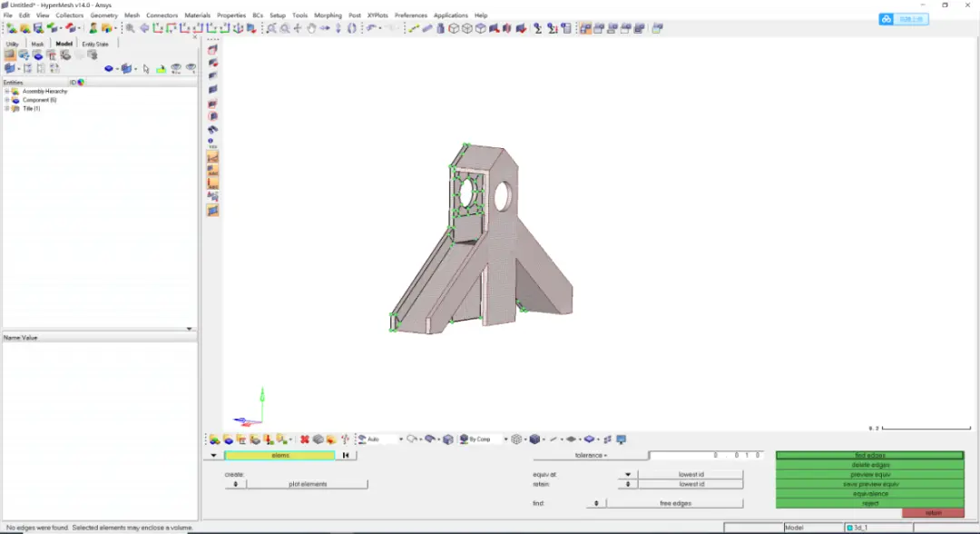This screenshot has height=534, width=980.
Task: Click the tolerance value input field
Action: click(706, 455)
